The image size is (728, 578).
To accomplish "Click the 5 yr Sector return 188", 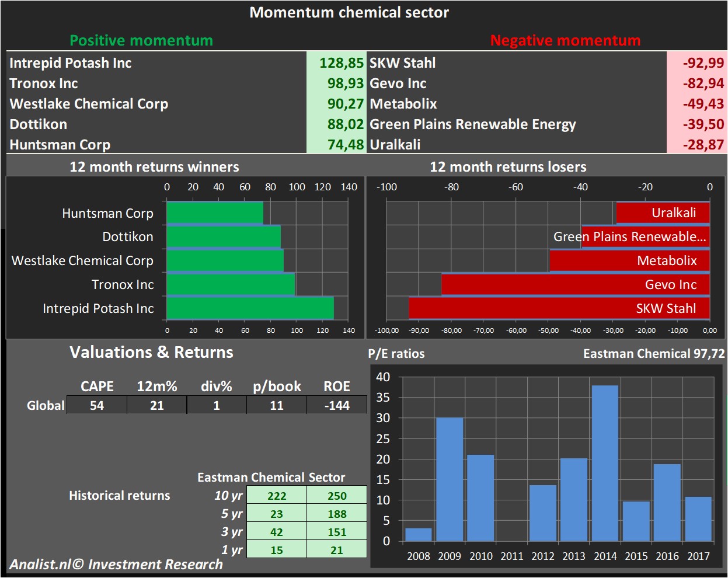I will (x=337, y=514).
